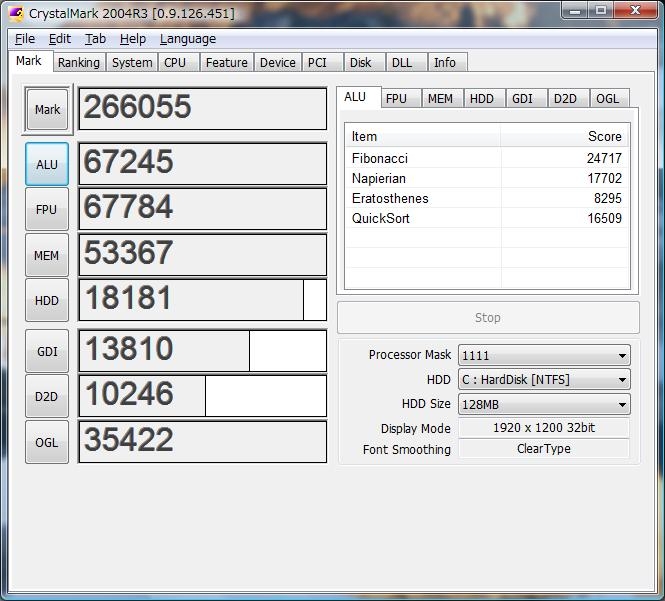Switch to the Disk tab
The height and width of the screenshot is (601, 665).
tap(364, 62)
